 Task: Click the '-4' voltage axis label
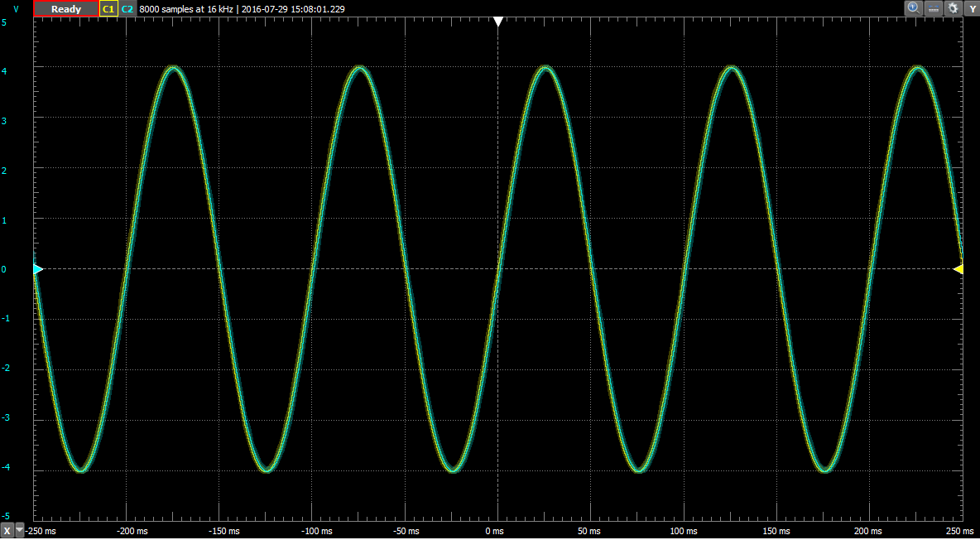[x=4, y=467]
